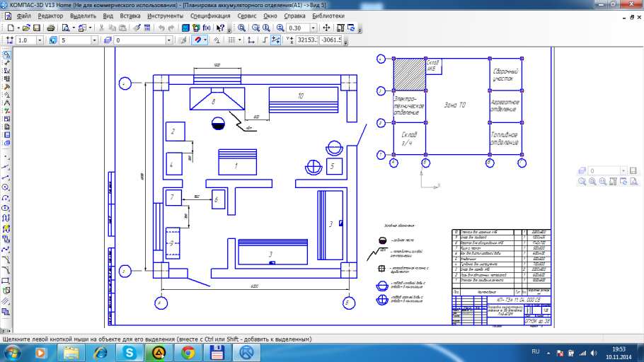Open the Инструменты menu
Screen dimensions: 644x362
[x=164, y=15]
